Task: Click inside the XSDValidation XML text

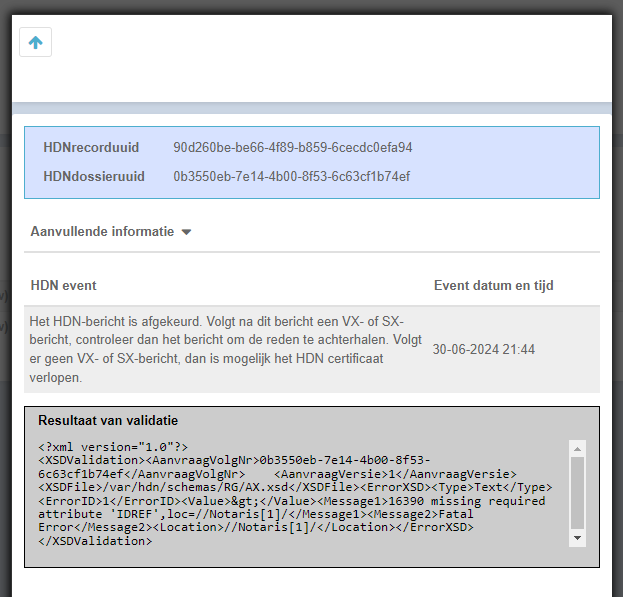Action: [295, 494]
